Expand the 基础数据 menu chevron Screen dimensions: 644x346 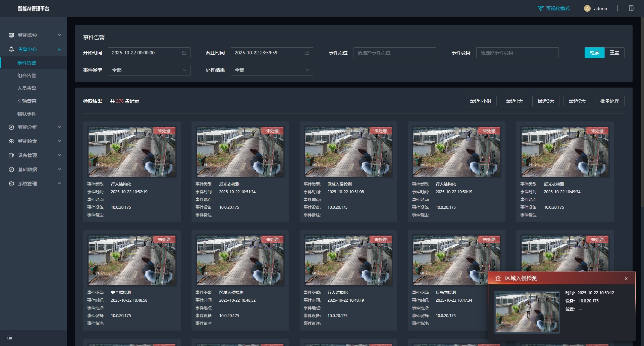59,169
